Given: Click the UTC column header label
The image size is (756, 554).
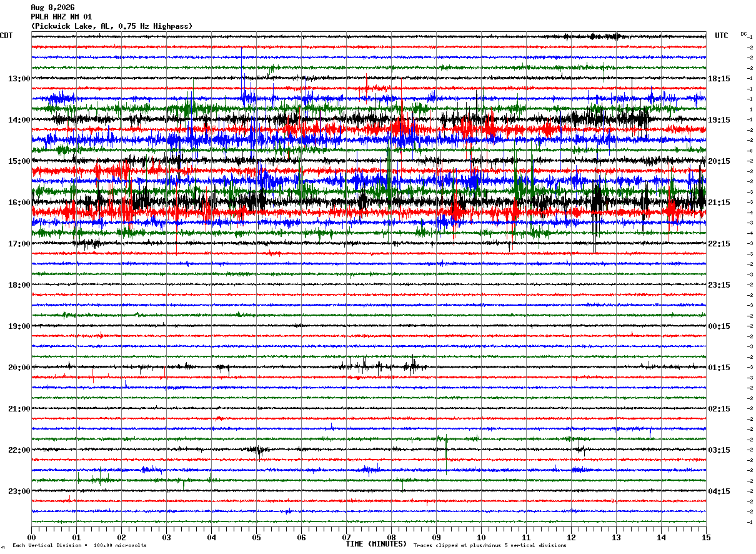Looking at the screenshot, I should [722, 36].
